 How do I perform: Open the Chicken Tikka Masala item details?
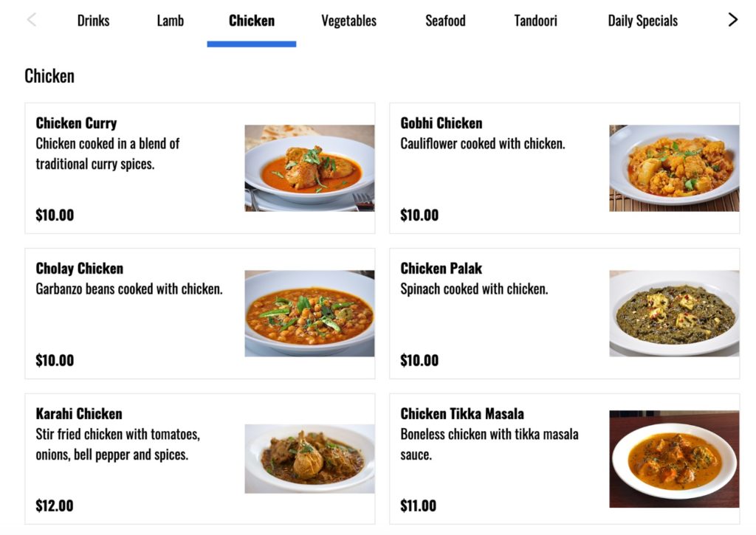566,457
